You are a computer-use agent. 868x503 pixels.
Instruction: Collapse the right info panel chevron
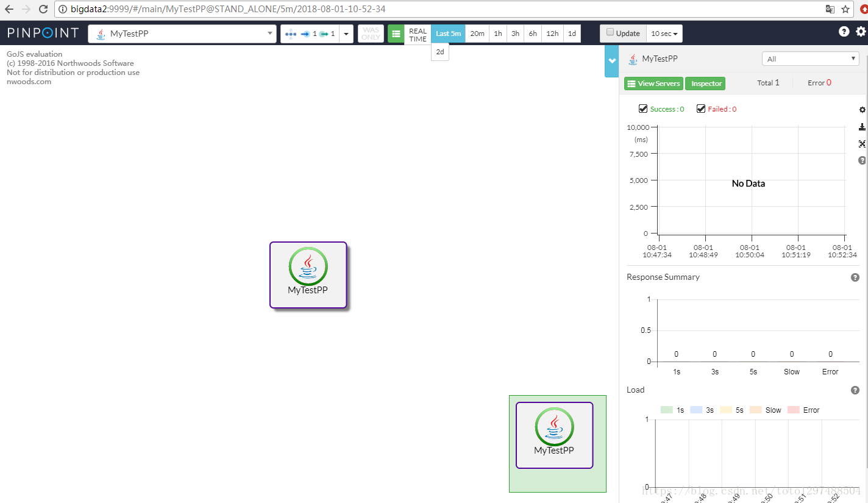[612, 61]
